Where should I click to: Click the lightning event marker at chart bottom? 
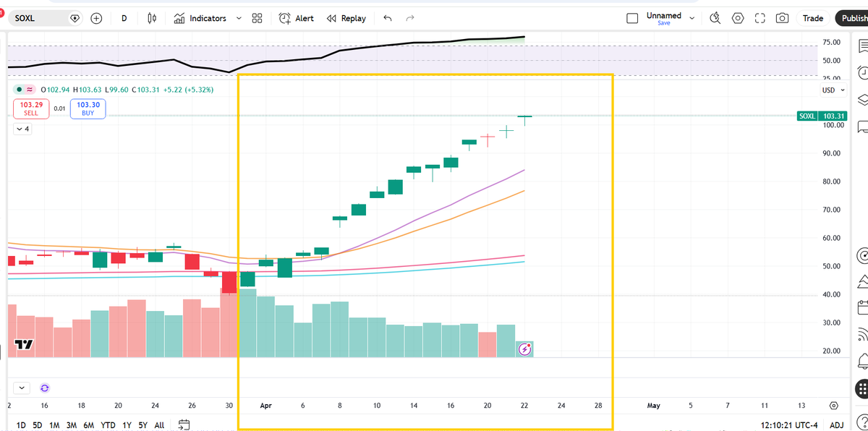(525, 349)
